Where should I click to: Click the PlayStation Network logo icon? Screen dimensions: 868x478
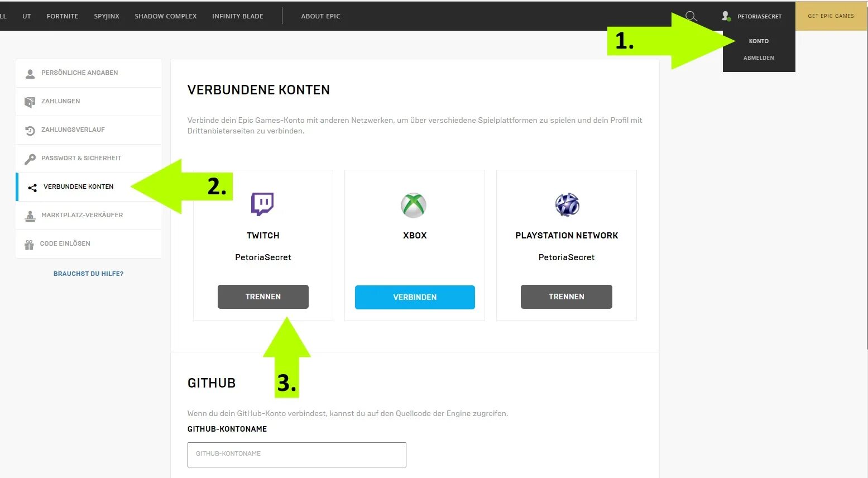(567, 205)
